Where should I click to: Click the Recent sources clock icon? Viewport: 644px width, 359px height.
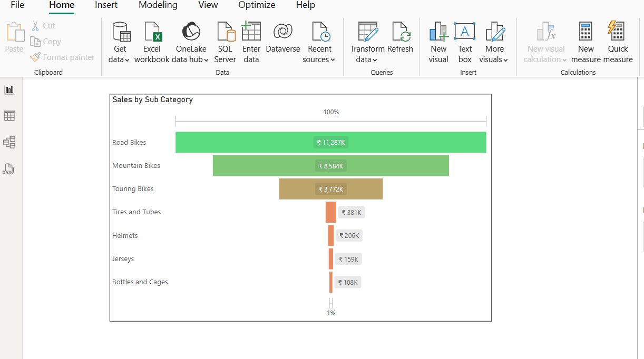[x=321, y=32]
